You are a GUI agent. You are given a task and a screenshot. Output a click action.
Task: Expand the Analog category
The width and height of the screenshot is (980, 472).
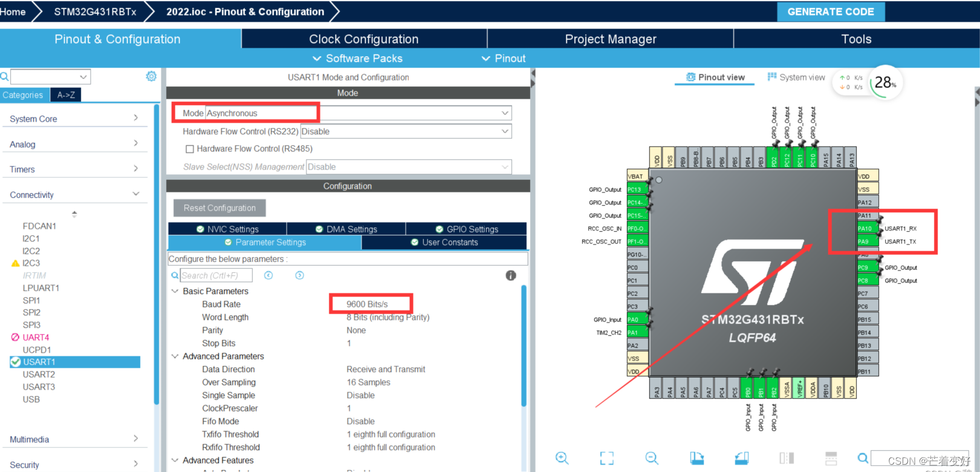click(x=75, y=144)
